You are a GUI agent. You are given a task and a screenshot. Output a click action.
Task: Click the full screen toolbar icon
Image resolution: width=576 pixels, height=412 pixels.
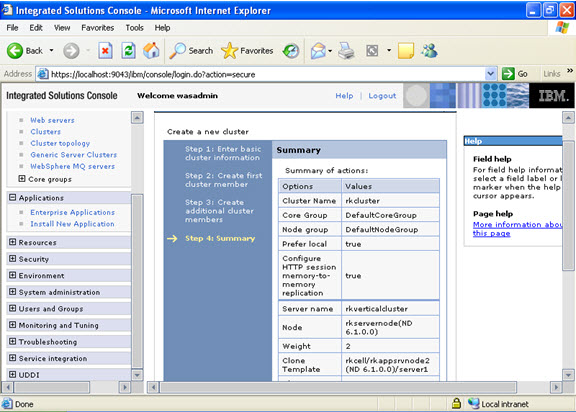coord(372,51)
